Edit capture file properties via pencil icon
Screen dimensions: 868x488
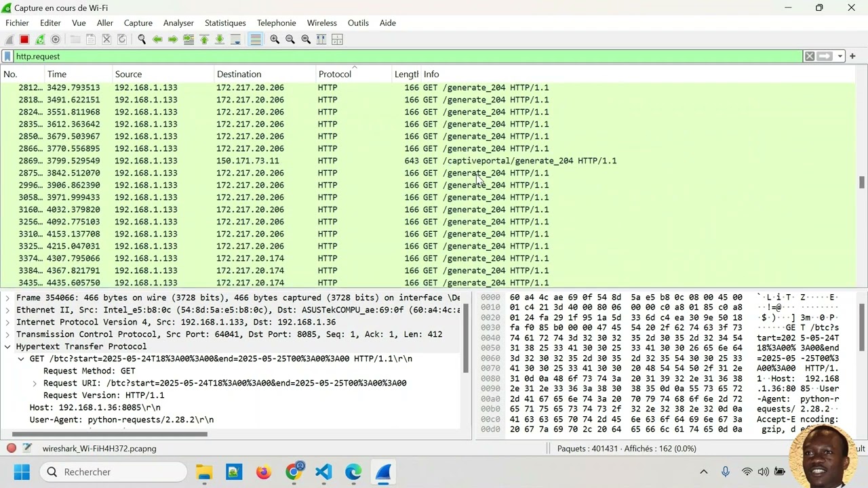(x=27, y=449)
